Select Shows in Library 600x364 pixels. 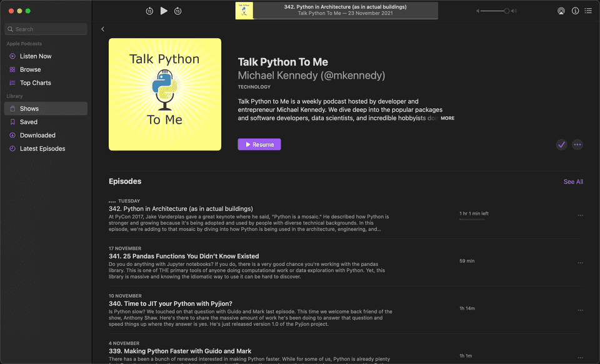[x=46, y=109]
